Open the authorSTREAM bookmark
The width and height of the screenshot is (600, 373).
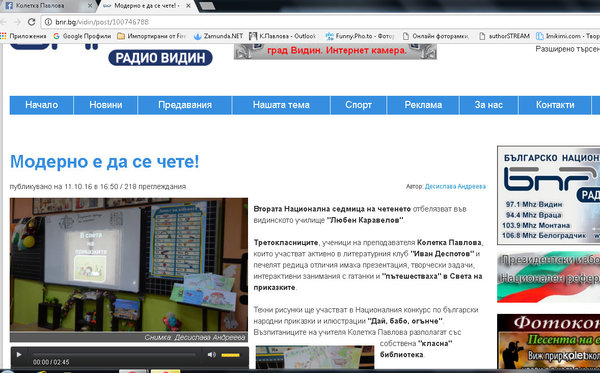(x=504, y=36)
